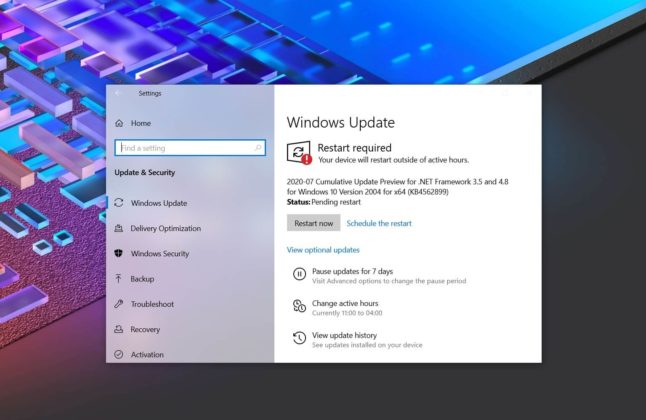
Task: Click the Update & Security heading
Action: point(145,172)
